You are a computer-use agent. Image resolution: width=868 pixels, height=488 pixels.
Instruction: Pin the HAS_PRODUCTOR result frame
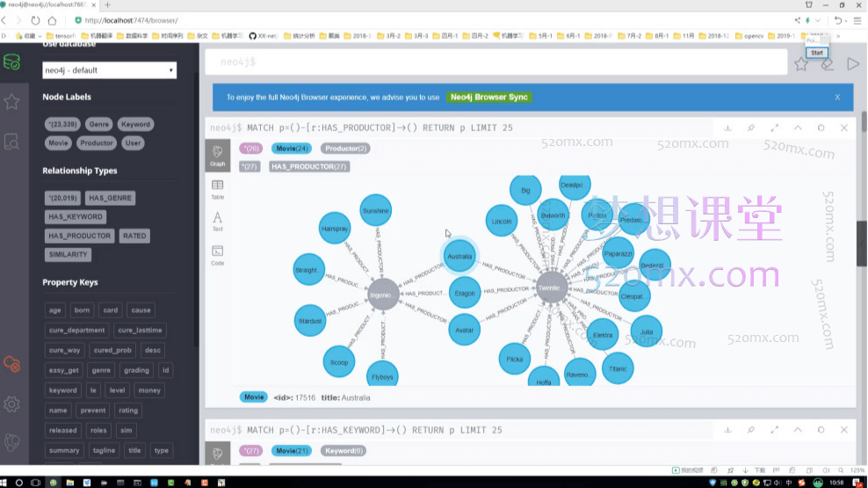(751, 128)
